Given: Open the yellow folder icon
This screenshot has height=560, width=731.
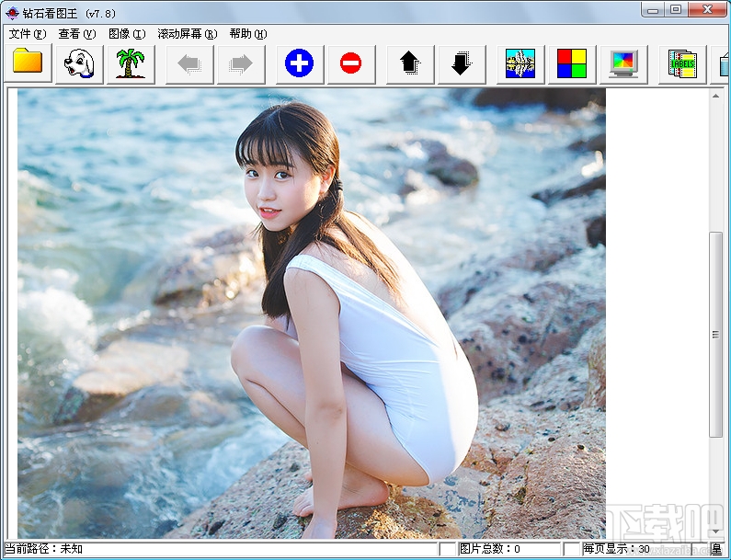Looking at the screenshot, I should point(28,63).
